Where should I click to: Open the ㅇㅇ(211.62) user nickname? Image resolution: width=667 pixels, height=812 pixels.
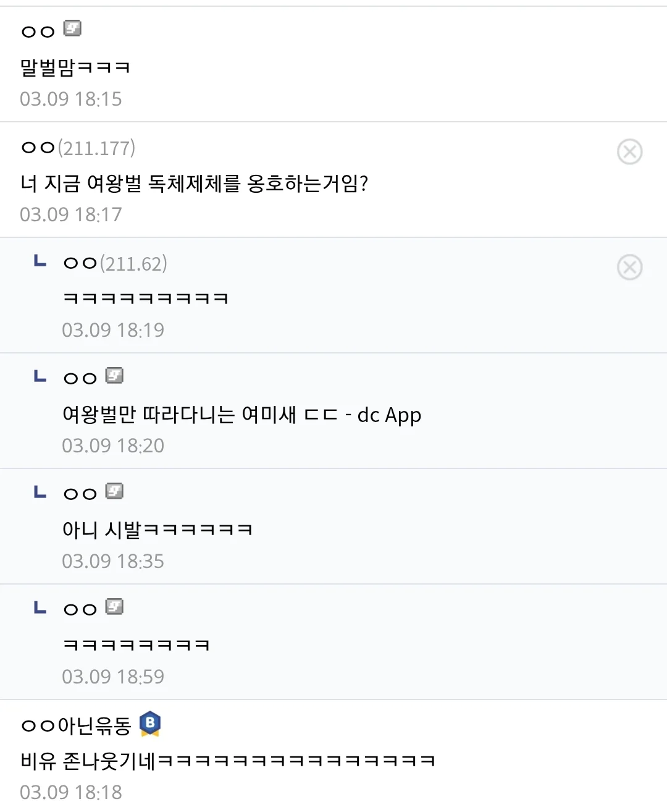pos(115,264)
